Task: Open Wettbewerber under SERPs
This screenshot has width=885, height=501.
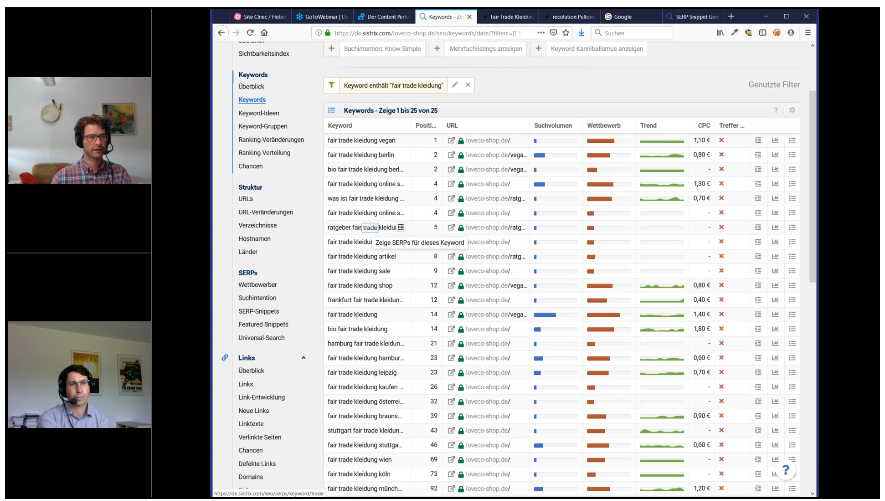Action: (x=257, y=285)
